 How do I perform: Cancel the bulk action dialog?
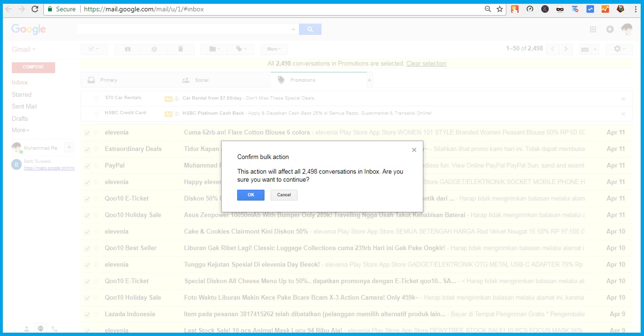pyautogui.click(x=284, y=195)
